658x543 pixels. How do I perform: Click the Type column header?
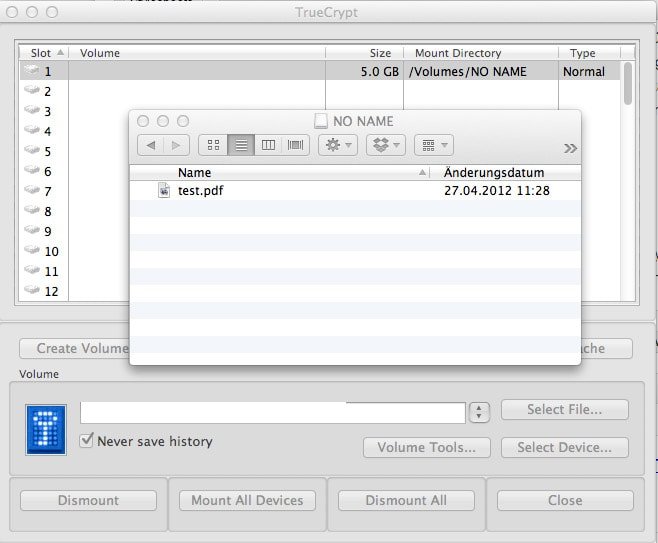pyautogui.click(x=589, y=53)
